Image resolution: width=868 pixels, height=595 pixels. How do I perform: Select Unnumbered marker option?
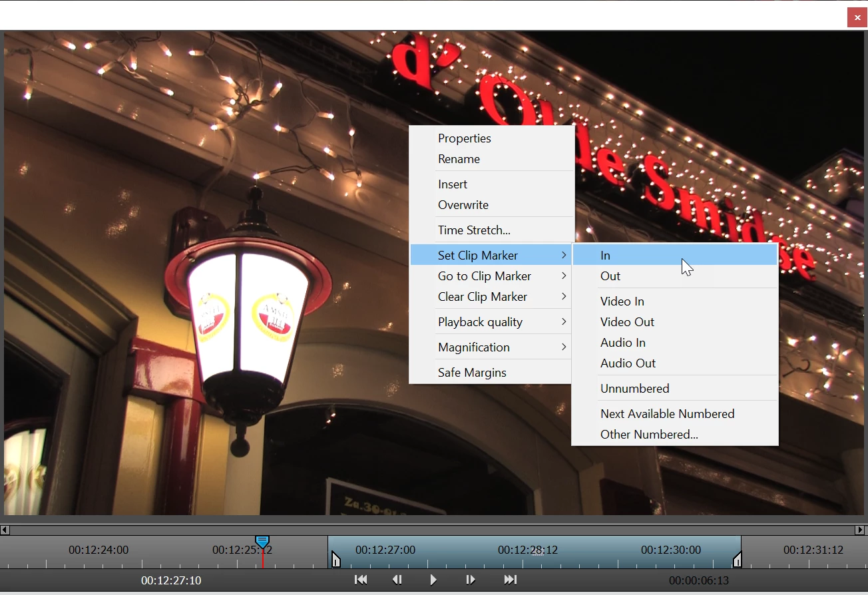(x=675, y=389)
